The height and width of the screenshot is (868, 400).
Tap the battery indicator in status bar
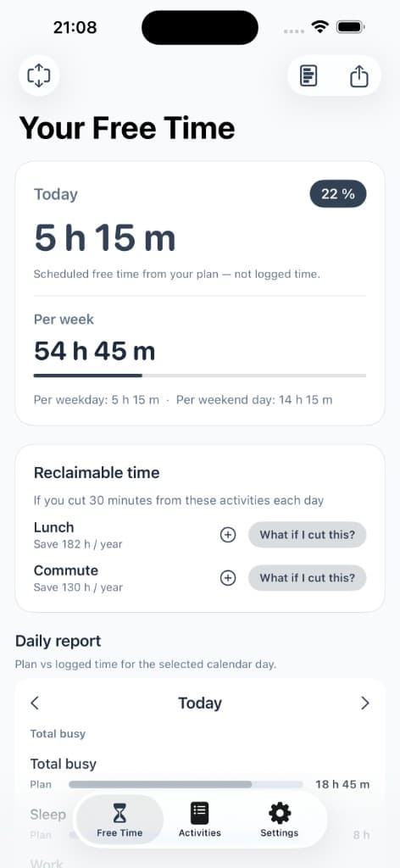point(350,26)
